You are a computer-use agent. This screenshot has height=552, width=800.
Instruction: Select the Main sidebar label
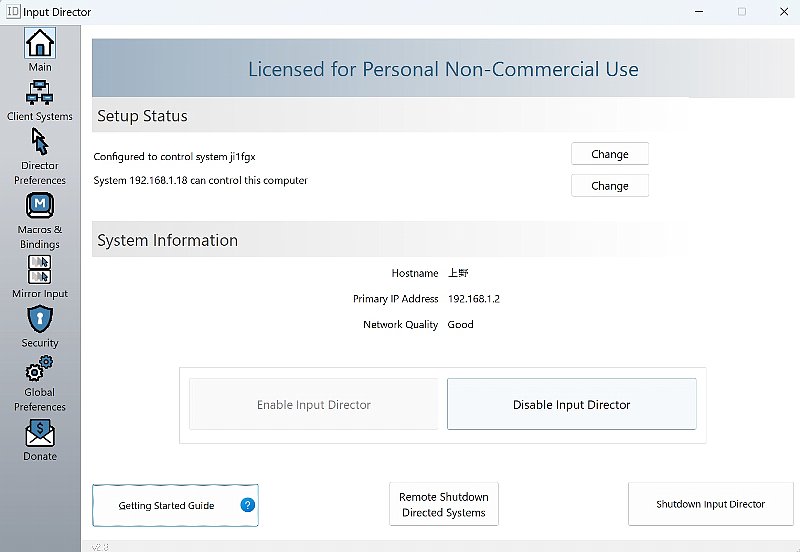coord(40,67)
